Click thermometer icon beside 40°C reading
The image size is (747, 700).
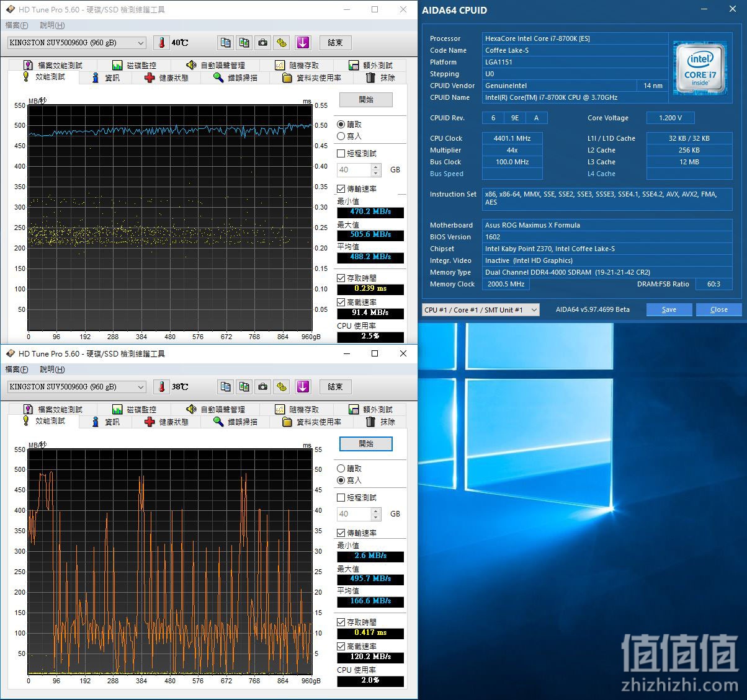pos(161,43)
